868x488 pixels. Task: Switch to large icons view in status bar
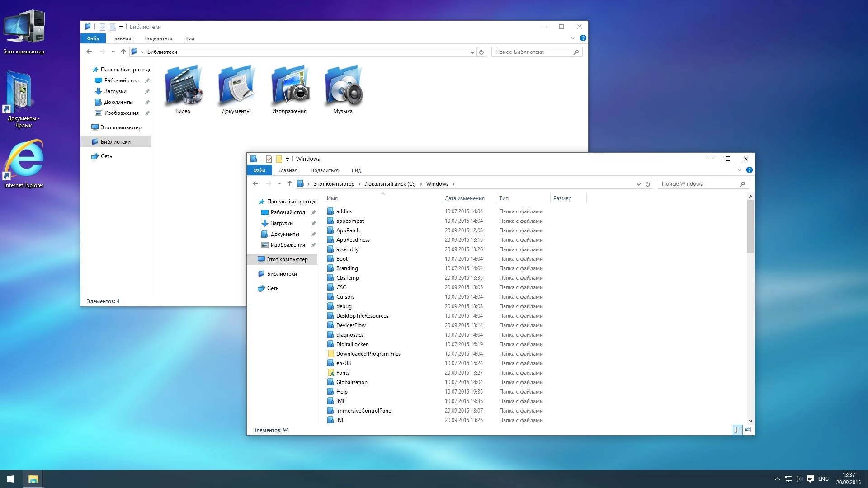point(748,430)
